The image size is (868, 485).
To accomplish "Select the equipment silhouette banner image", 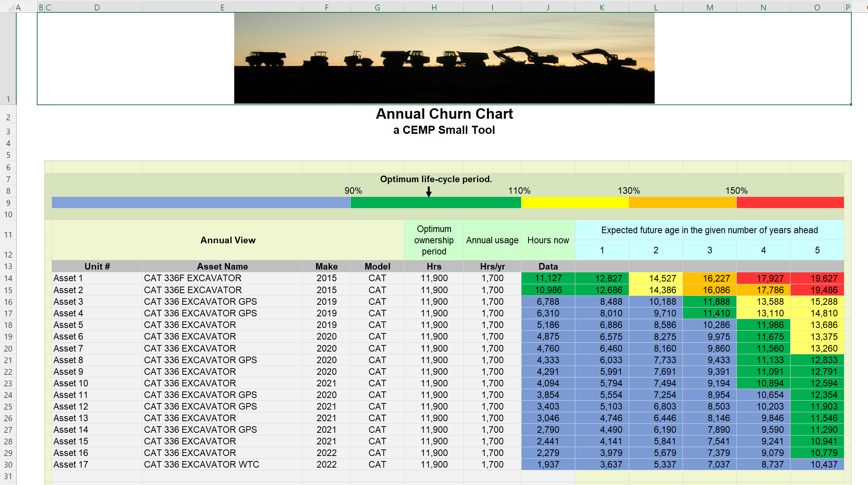I will [444, 57].
